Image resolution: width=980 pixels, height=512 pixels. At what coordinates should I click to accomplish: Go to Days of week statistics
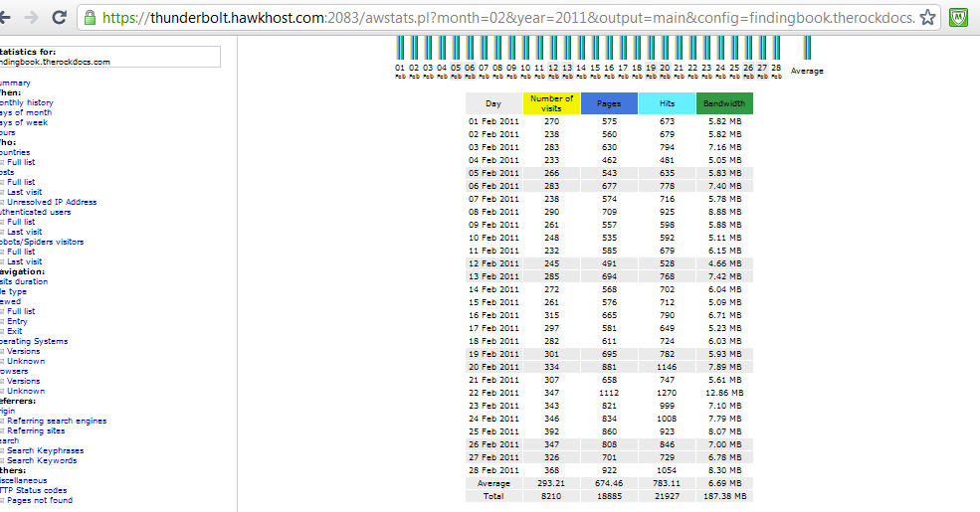24,122
